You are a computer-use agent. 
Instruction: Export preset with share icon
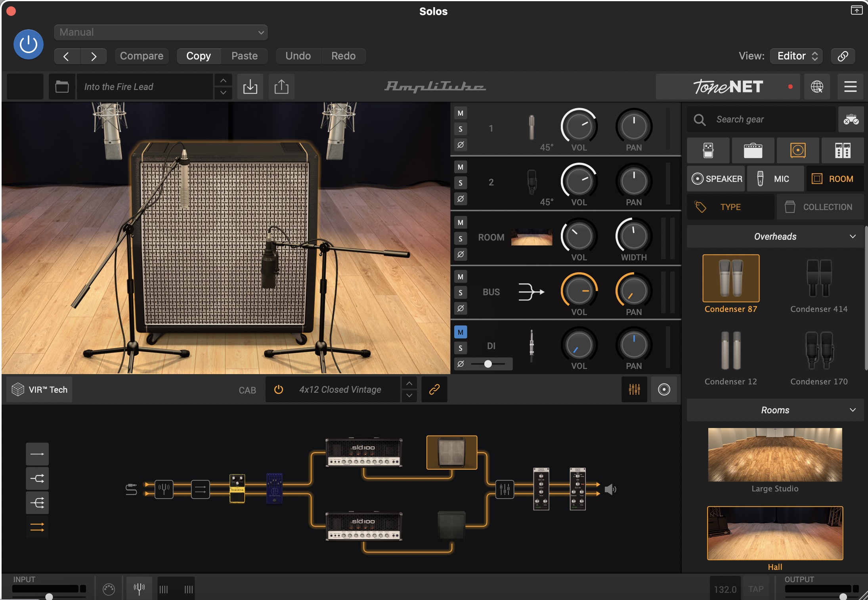click(x=281, y=86)
